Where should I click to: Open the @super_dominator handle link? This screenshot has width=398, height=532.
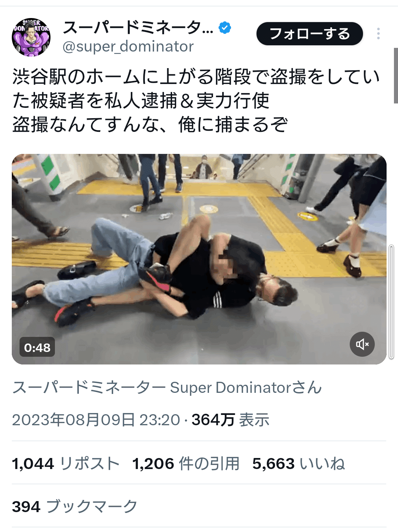(128, 47)
